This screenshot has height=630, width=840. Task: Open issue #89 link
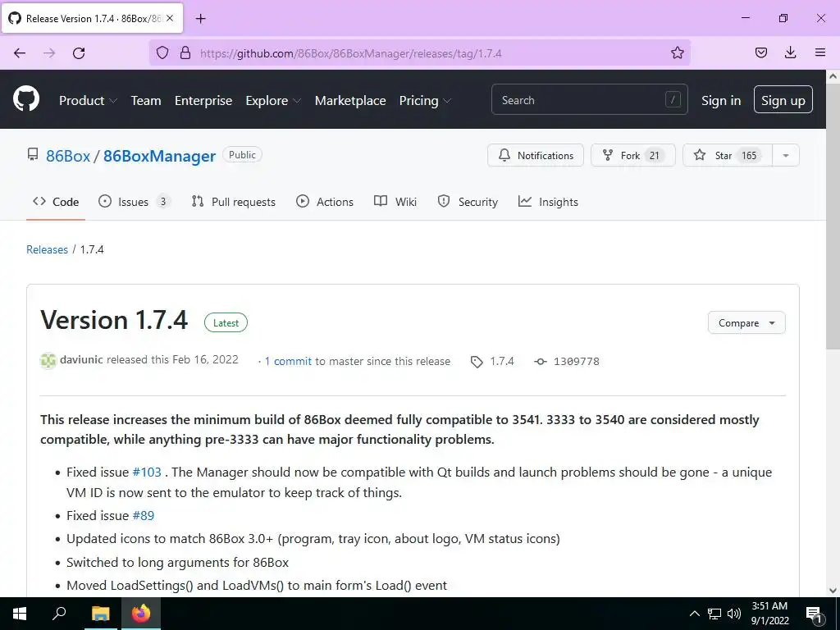[143, 515]
